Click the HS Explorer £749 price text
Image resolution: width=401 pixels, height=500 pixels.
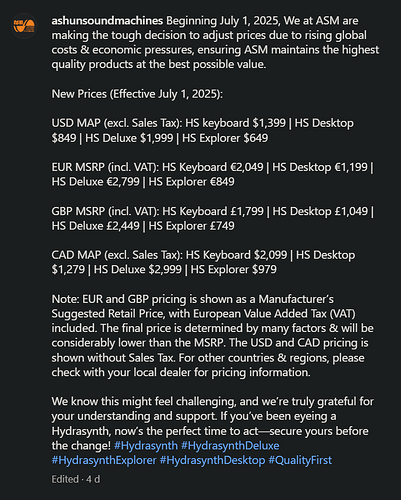pos(192,226)
